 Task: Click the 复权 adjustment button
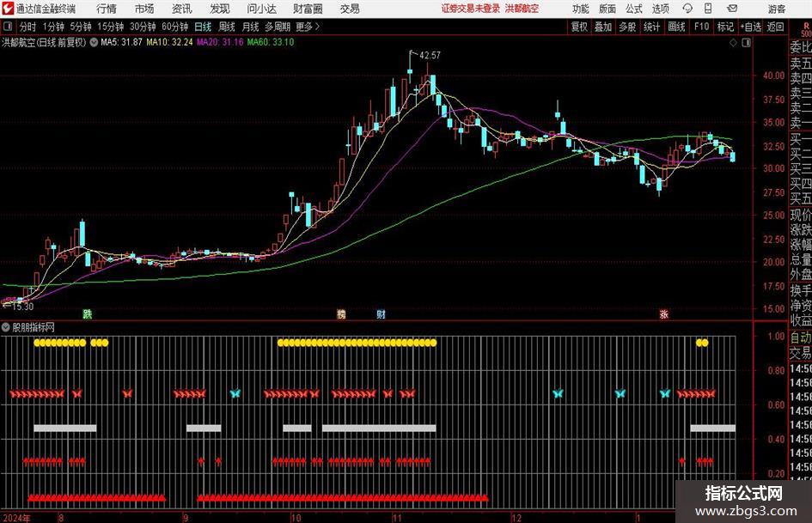pos(579,27)
